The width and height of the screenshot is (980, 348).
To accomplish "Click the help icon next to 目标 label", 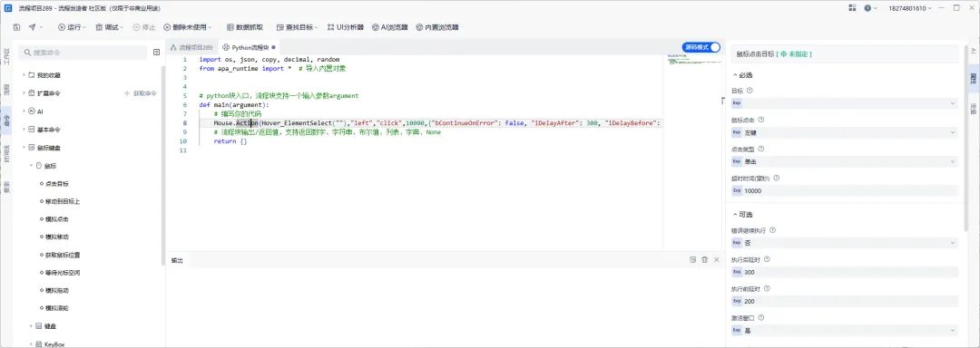I will pos(750,91).
